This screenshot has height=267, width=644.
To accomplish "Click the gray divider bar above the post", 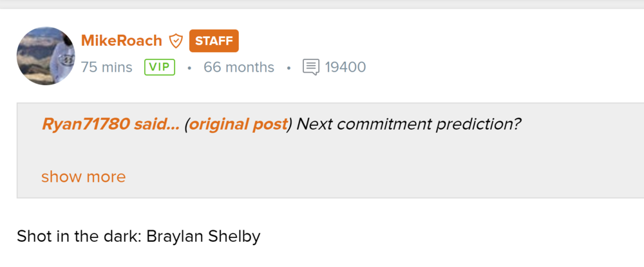I will (322, 3).
